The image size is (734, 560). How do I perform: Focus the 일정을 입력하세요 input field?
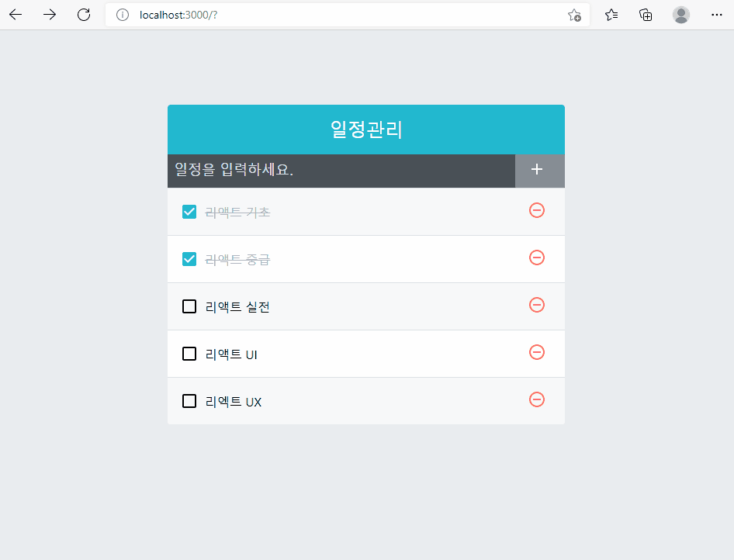click(x=341, y=171)
